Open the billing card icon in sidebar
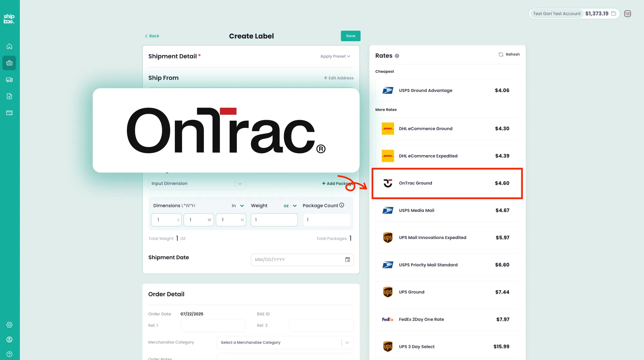644x360 pixels. 9,113
